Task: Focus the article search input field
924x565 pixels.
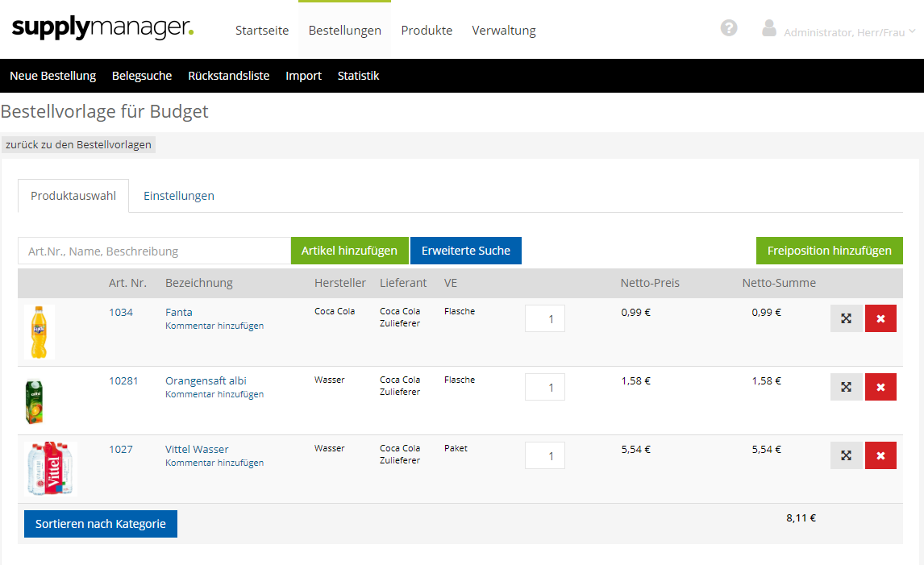Action: pos(154,251)
